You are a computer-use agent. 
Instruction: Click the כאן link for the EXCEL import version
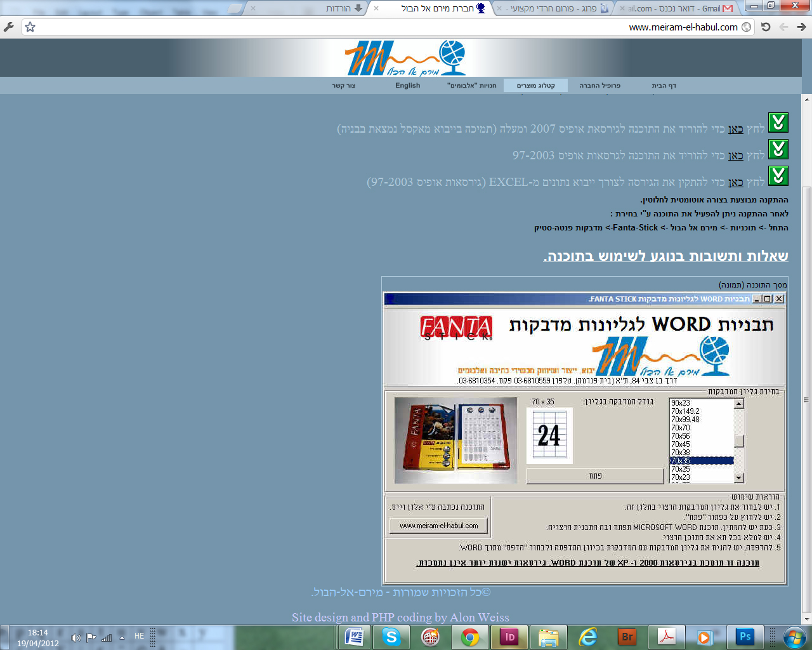(736, 182)
